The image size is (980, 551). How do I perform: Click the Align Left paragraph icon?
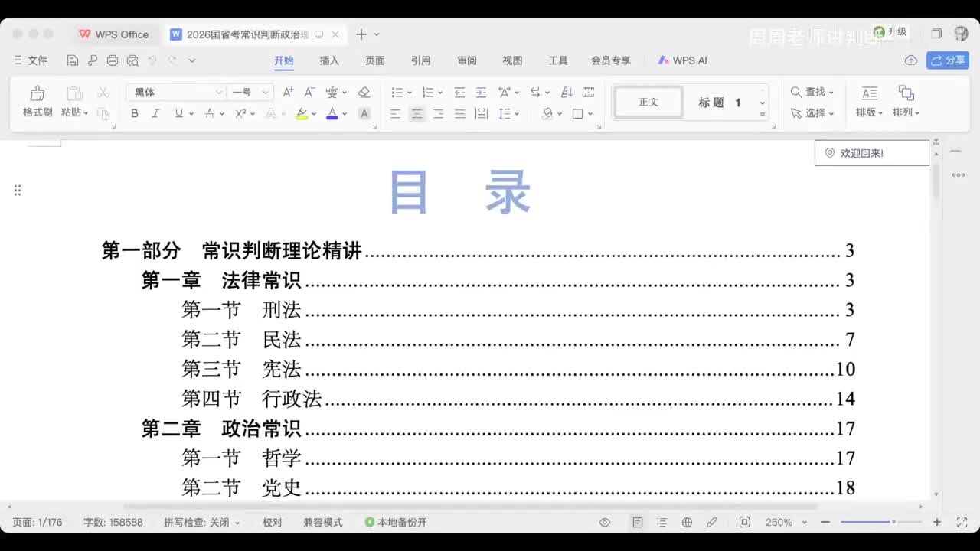[x=395, y=113]
